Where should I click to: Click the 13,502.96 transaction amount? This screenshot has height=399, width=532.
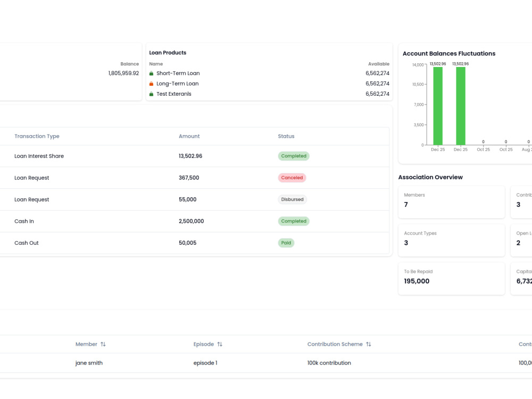[x=190, y=156]
